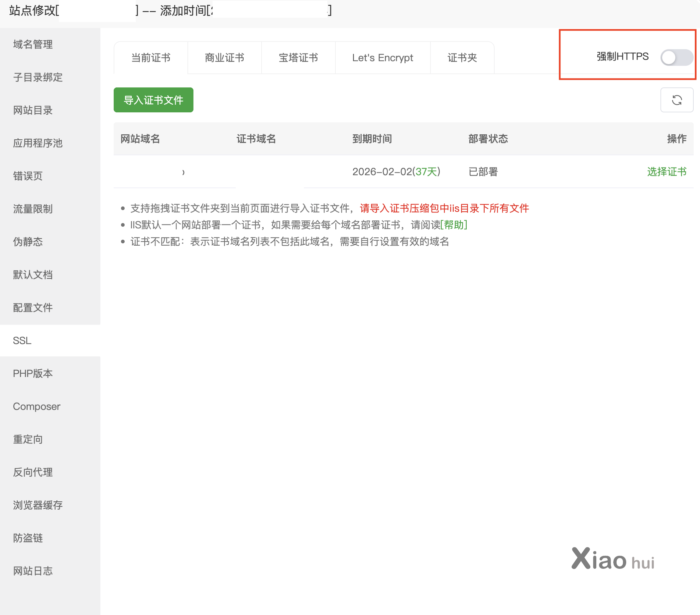Select 反向代理 in sidebar

[33, 472]
